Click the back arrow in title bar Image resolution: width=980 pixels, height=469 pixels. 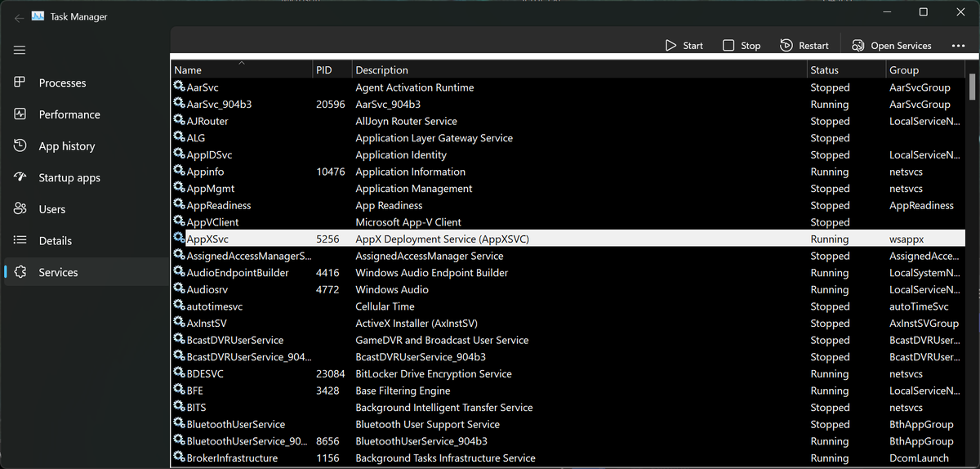[x=19, y=17]
